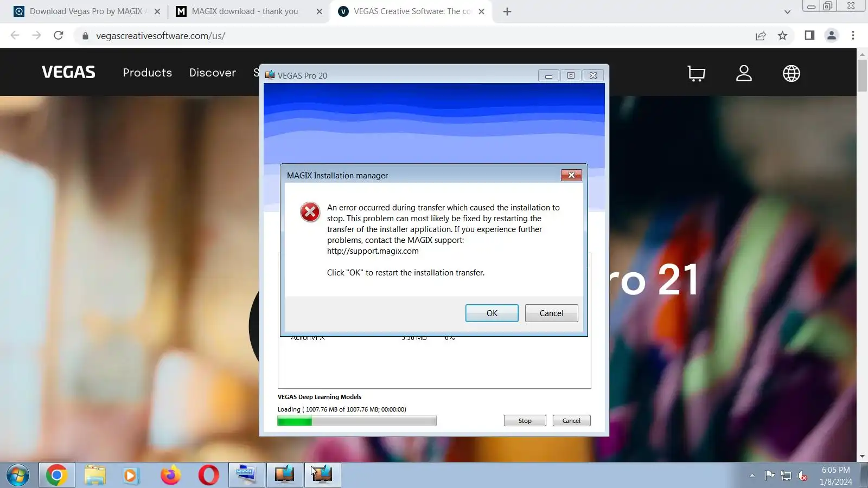Open Firefox from the taskbar
This screenshot has width=868, height=488.
(170, 476)
